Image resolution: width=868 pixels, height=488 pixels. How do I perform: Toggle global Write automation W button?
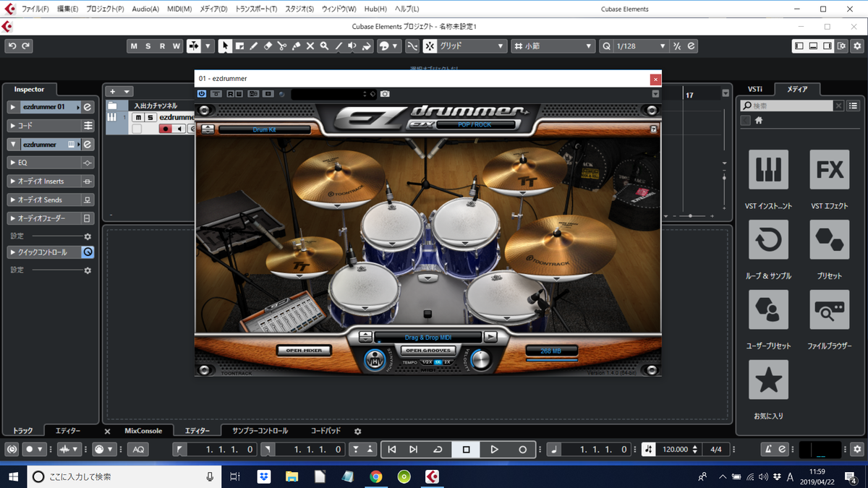pyautogui.click(x=176, y=46)
